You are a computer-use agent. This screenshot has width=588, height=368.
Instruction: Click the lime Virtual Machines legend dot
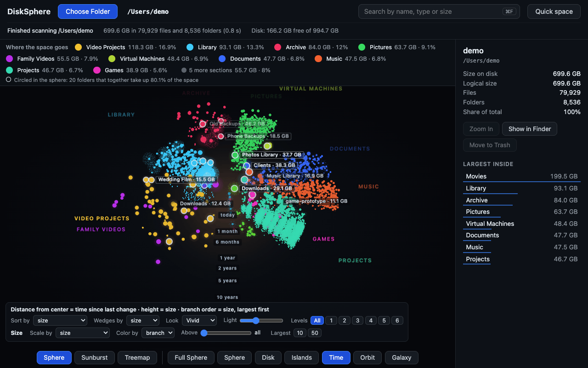pyautogui.click(x=112, y=59)
